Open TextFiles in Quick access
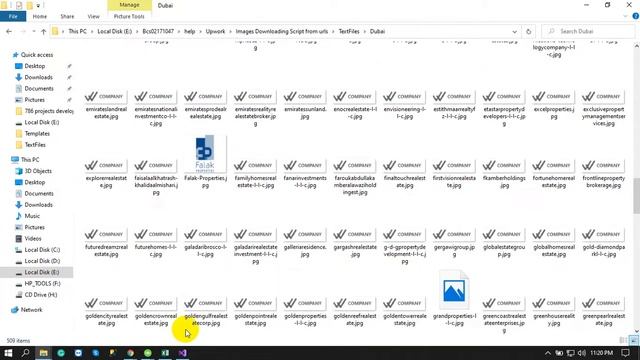 click(x=30, y=145)
